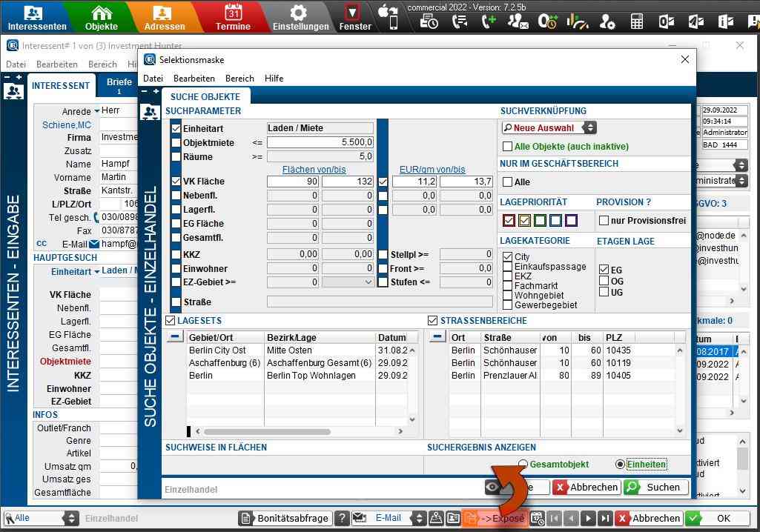Click the Bonitätsabfrage button
This screenshot has height=532, width=760.
click(285, 519)
